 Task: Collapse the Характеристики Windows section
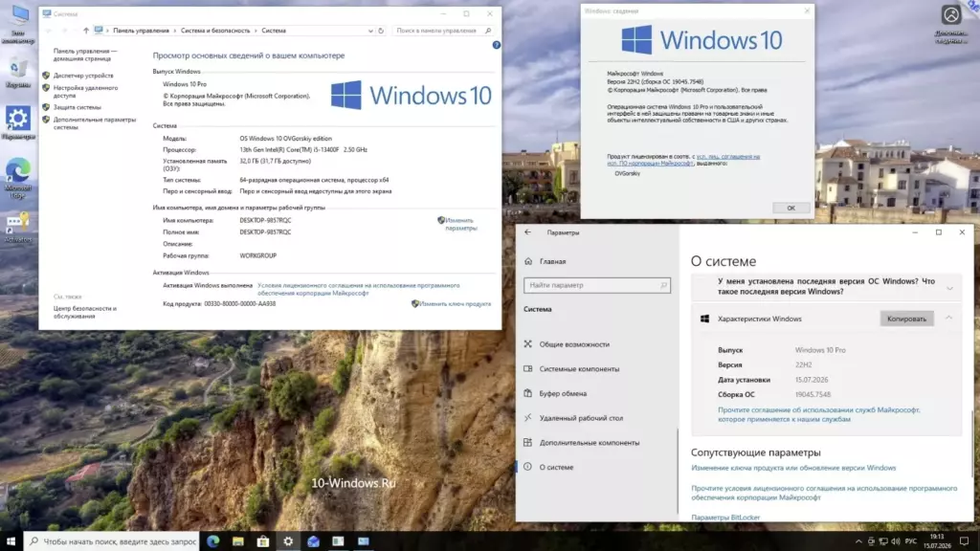(948, 319)
